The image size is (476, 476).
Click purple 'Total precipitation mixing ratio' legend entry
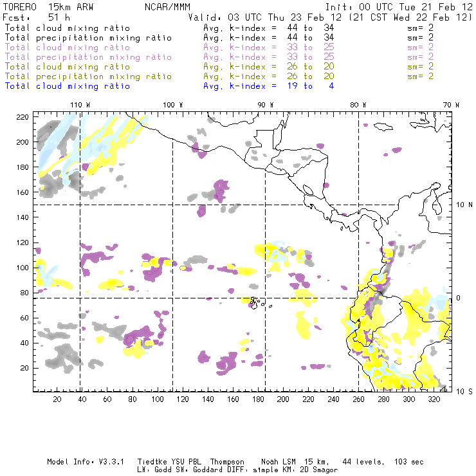click(88, 57)
